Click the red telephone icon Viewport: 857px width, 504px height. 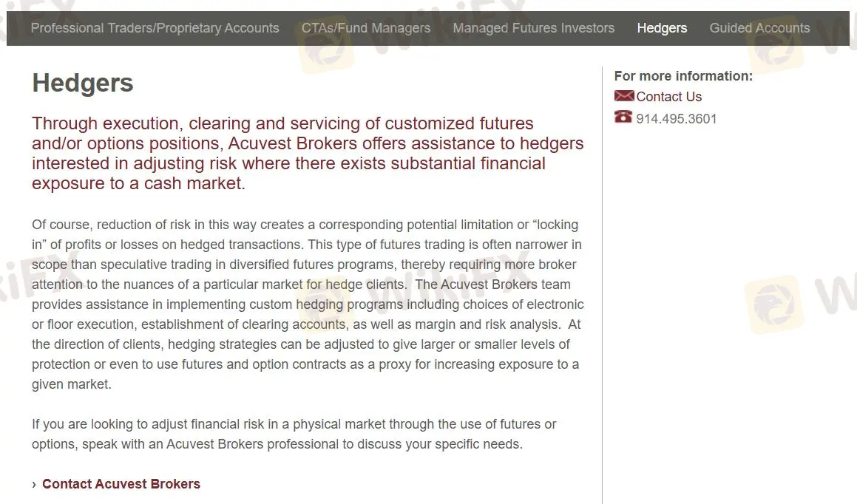[623, 118]
